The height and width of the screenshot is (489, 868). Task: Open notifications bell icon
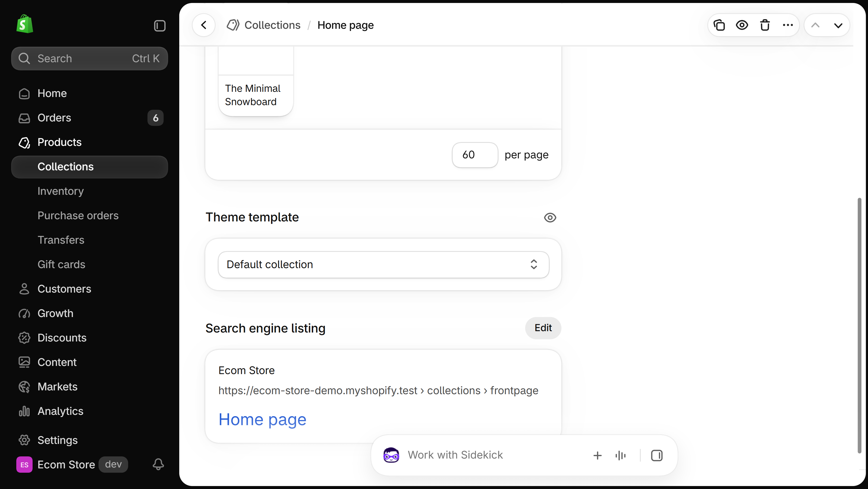coord(158,464)
